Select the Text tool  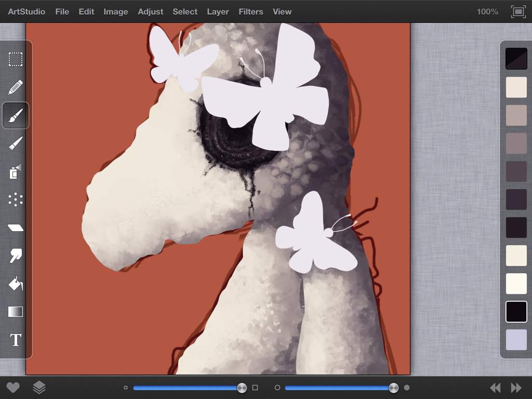[16, 340]
